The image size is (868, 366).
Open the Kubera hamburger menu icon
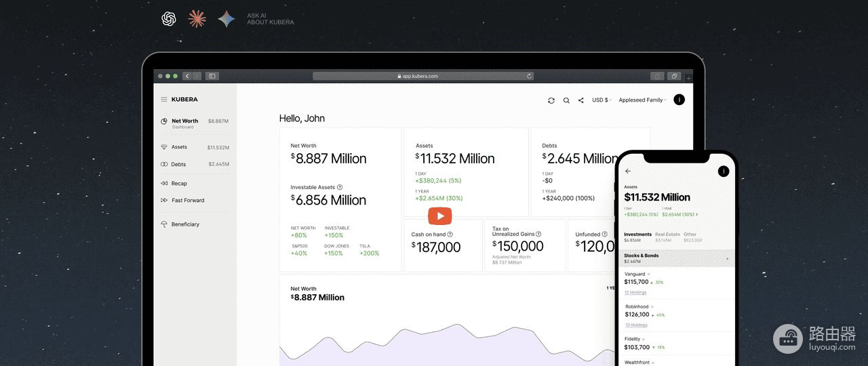point(164,100)
